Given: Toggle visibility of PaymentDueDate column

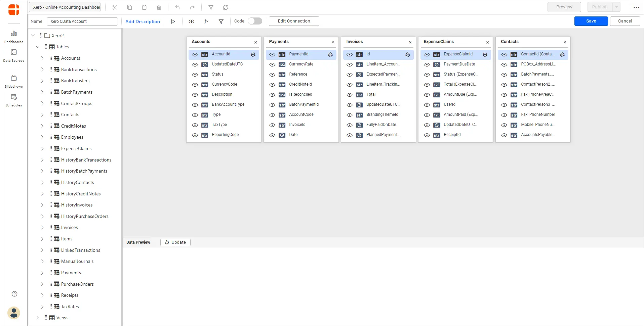Looking at the screenshot, I should click(x=427, y=64).
